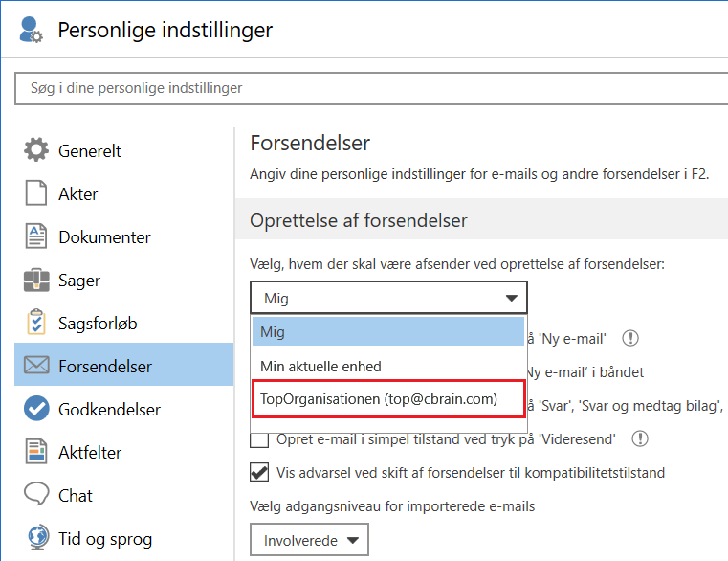Click the Tid og sprog globe icon
This screenshot has width=728, height=561.
tap(36, 538)
